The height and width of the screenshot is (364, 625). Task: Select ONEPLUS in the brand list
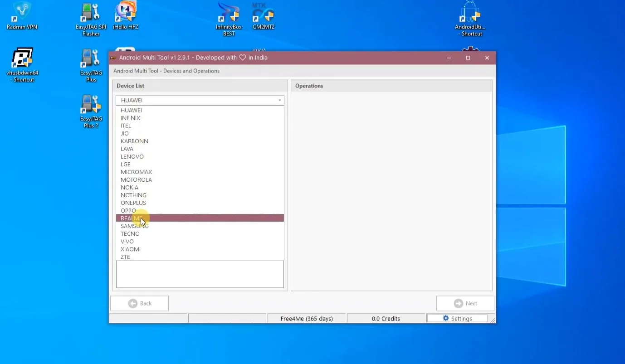pyautogui.click(x=200, y=203)
